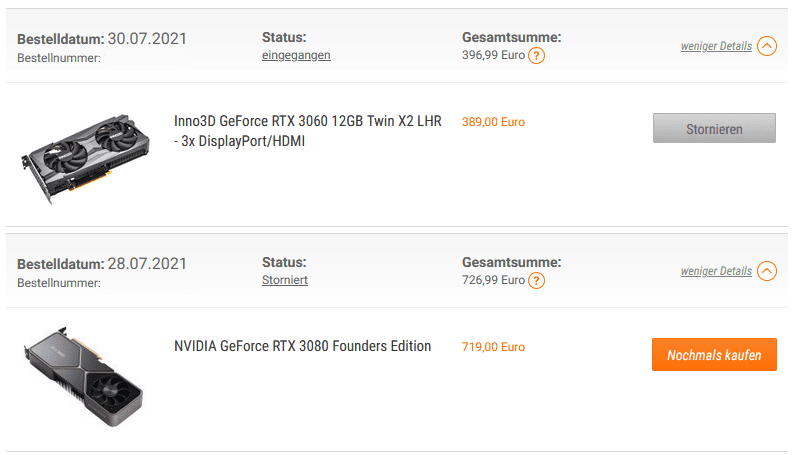Click the 719,00 Euro item price
Viewport: 801px width, 455px height.
(x=493, y=347)
